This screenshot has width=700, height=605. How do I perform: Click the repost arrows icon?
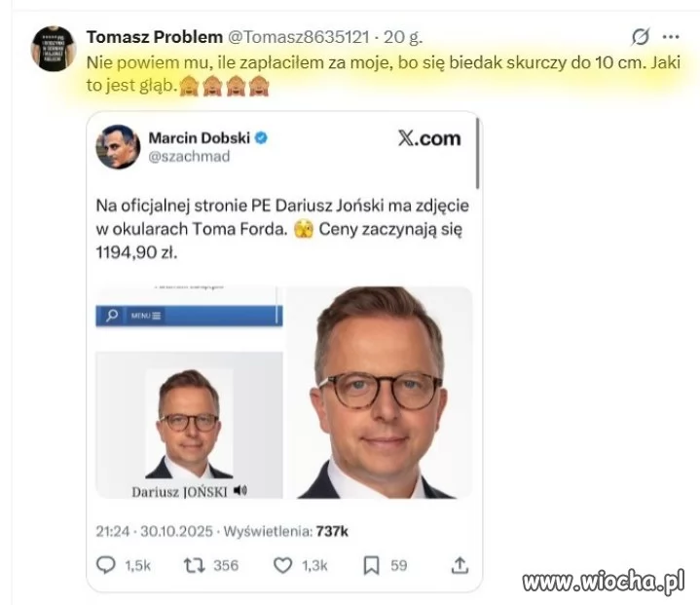tap(195, 565)
